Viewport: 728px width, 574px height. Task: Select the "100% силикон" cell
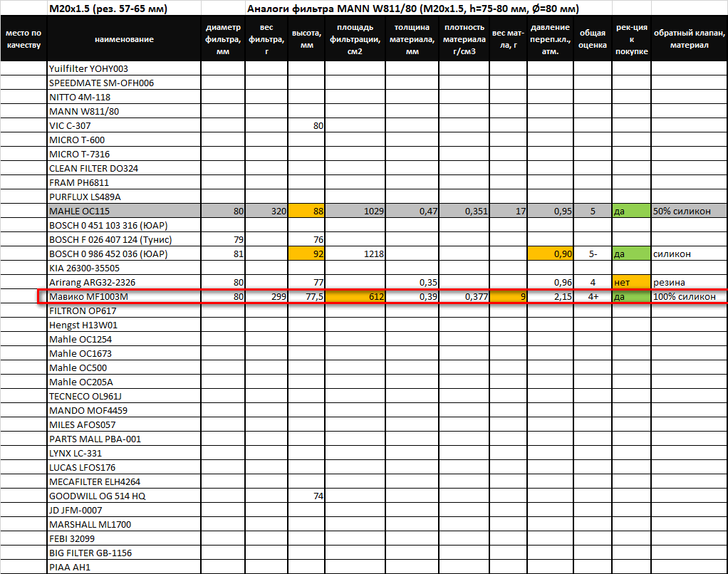click(690, 296)
